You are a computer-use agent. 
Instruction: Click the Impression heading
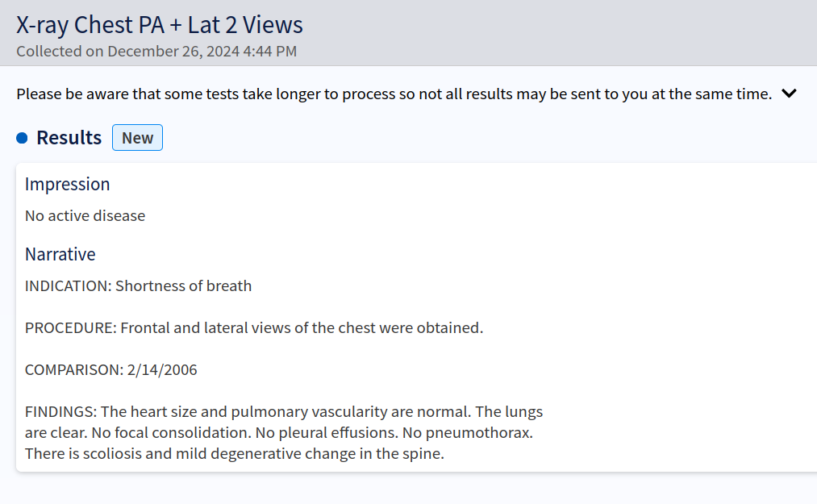[67, 184]
